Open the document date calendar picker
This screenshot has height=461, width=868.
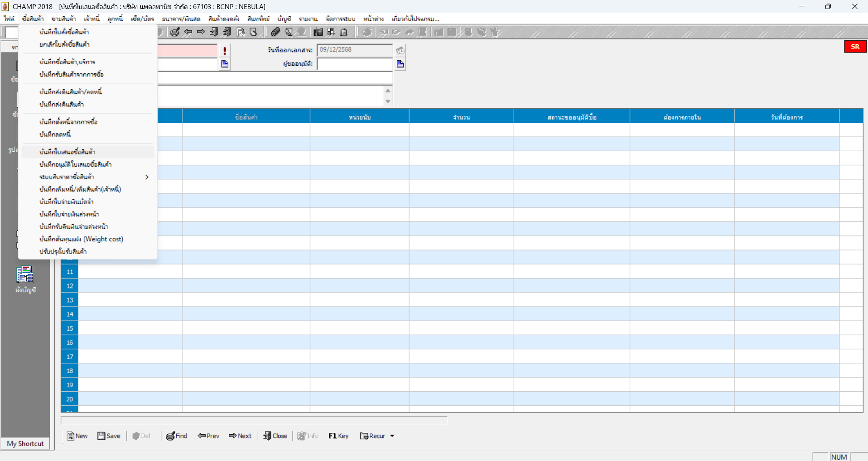pyautogui.click(x=400, y=50)
